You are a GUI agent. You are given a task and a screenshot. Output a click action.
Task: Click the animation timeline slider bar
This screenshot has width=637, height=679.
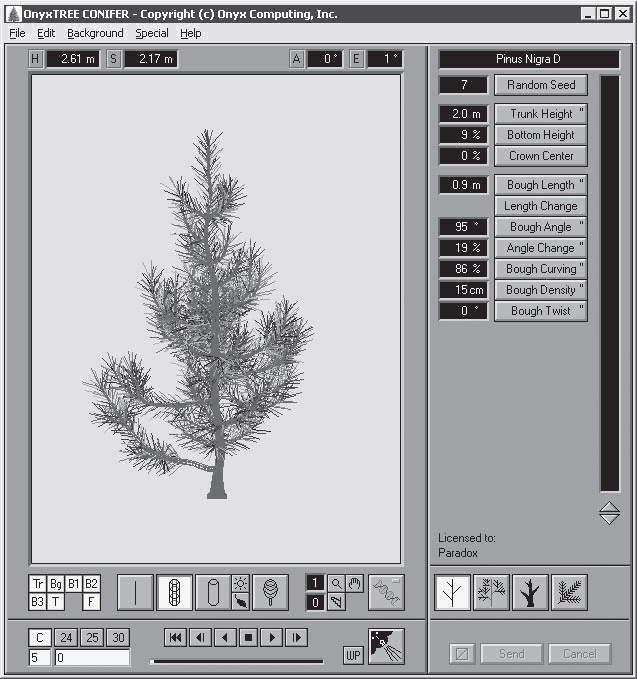(x=236, y=661)
